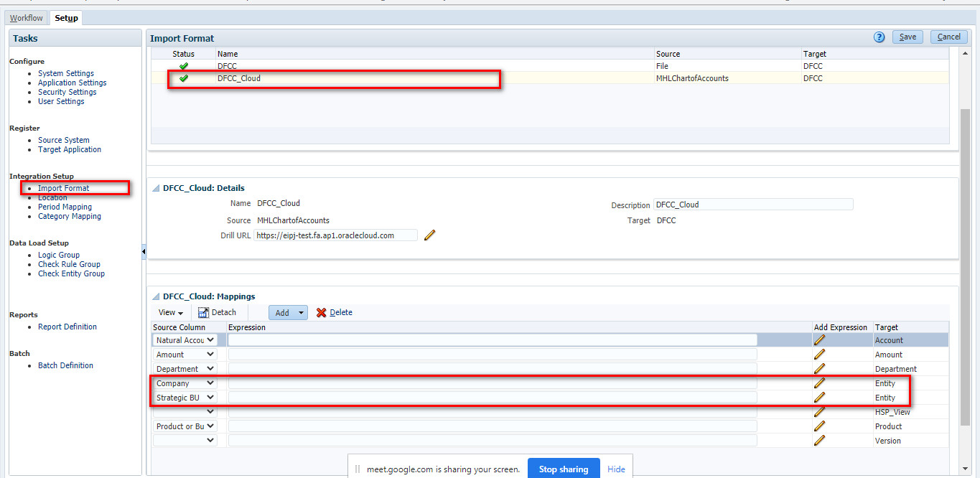Collapse the DFCC_Cloud: Details section
The height and width of the screenshot is (478, 980).
(156, 188)
